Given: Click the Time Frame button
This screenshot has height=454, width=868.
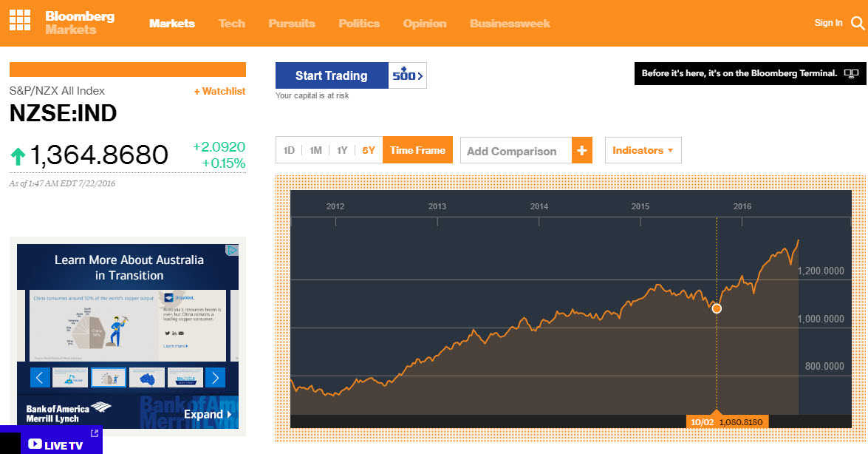Looking at the screenshot, I should click(x=417, y=150).
